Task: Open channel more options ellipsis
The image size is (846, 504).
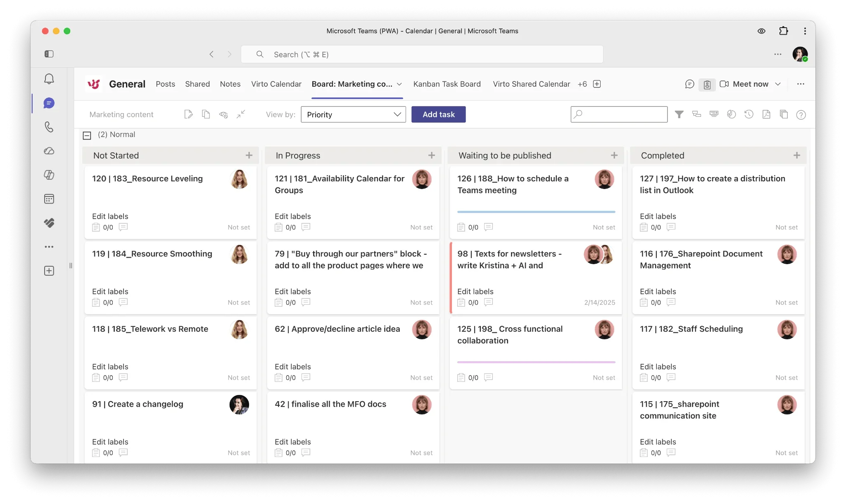Action: (x=801, y=84)
